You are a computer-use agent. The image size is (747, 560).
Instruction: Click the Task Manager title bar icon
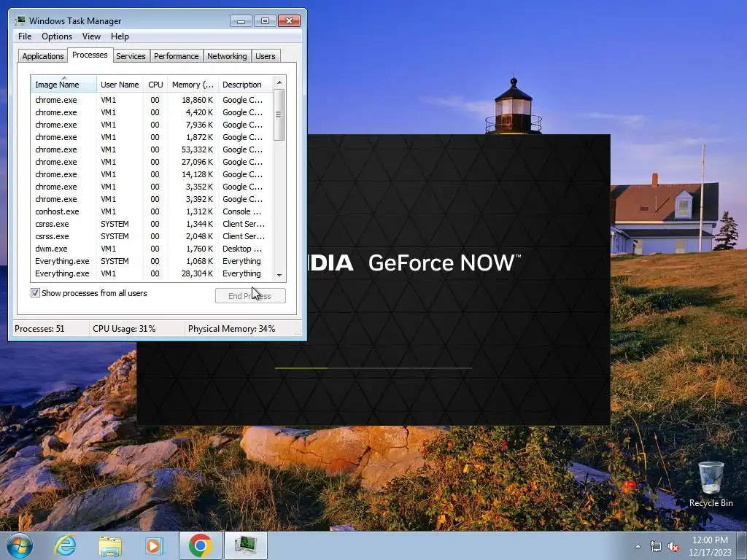20,21
